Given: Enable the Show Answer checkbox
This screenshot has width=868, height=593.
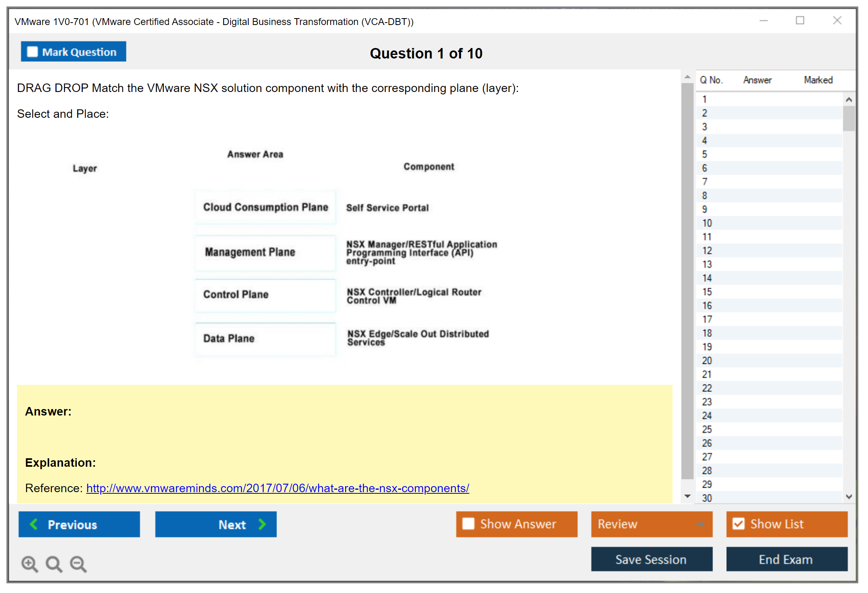Looking at the screenshot, I should point(468,524).
